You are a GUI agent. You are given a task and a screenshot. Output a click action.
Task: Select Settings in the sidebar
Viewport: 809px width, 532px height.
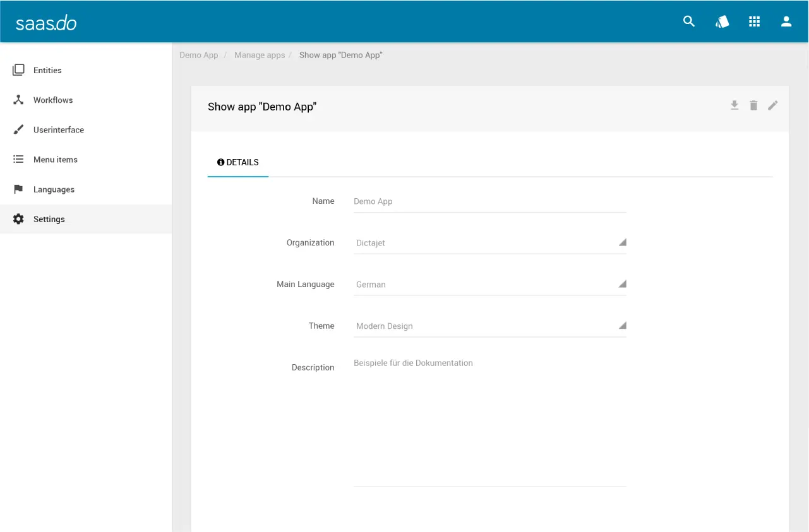pyautogui.click(x=49, y=219)
